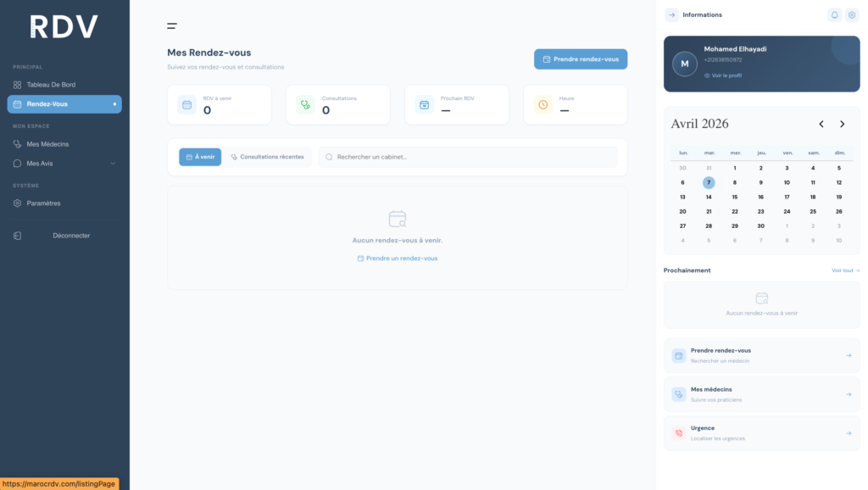Go to previous month in calendar
The image size is (868, 490).
[821, 125]
